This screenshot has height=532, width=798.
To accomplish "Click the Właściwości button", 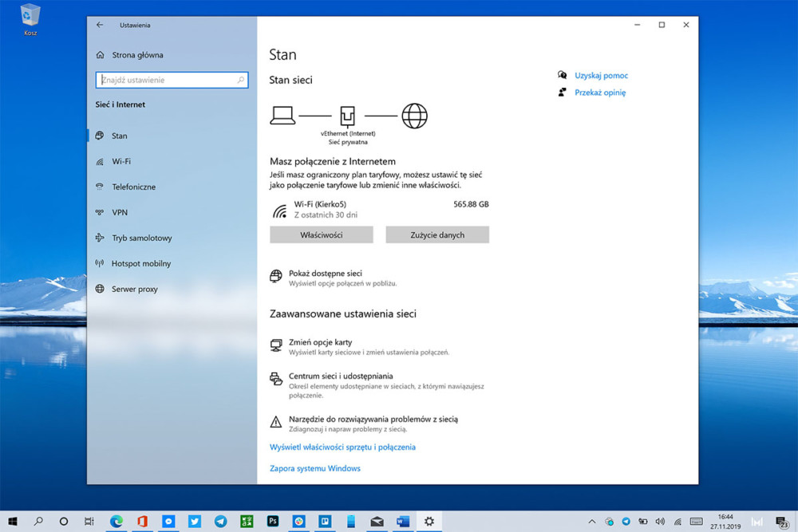I will coord(321,235).
